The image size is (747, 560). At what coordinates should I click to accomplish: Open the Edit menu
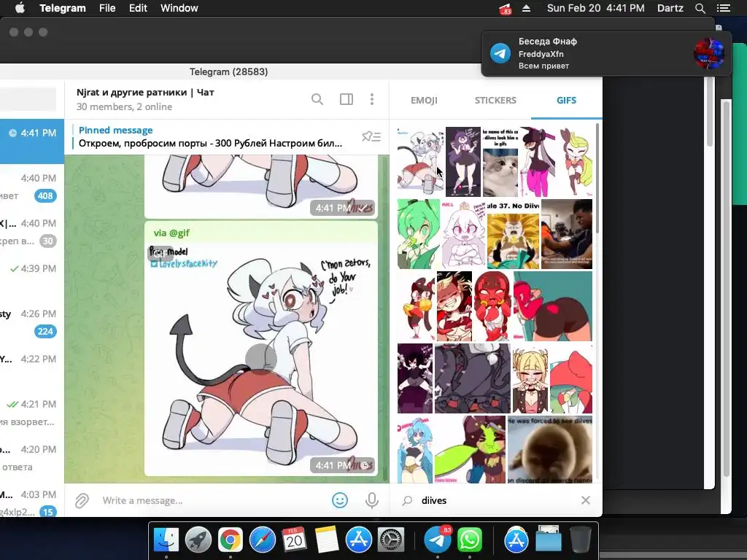click(138, 8)
